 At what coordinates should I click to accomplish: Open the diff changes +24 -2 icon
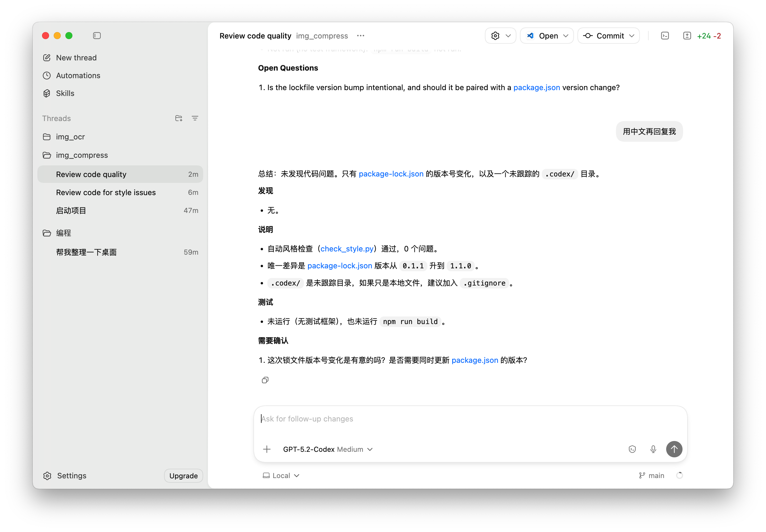687,36
